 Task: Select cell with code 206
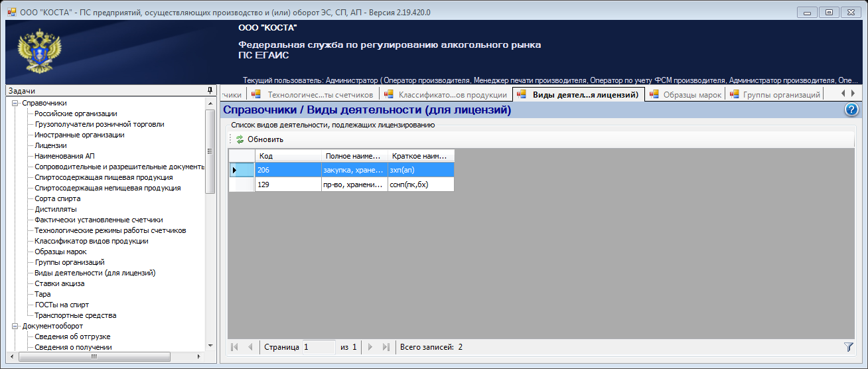click(x=288, y=170)
